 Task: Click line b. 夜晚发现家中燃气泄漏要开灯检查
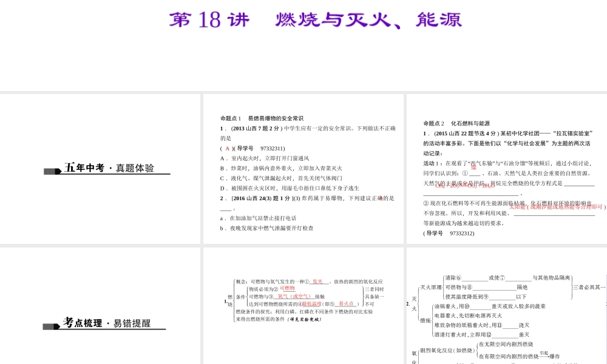click(x=266, y=228)
